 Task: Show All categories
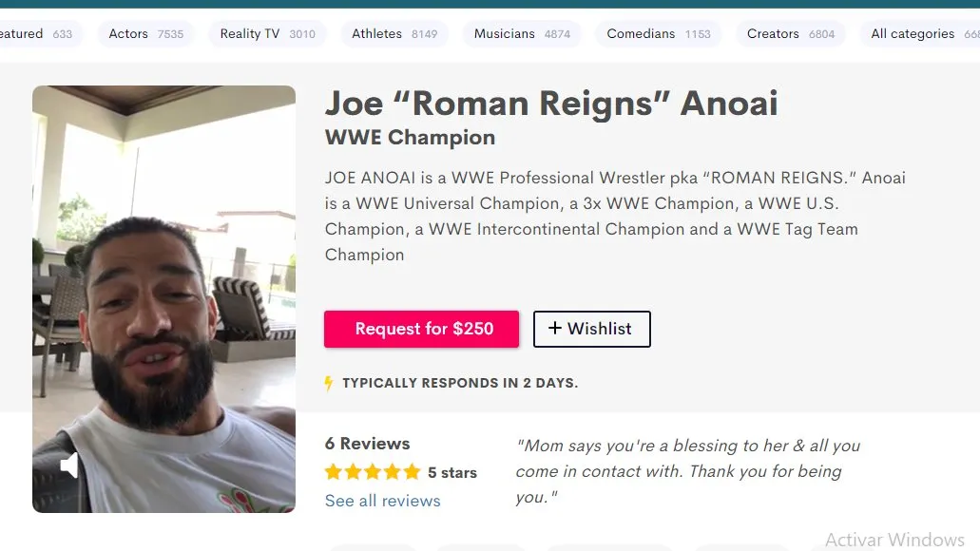click(x=917, y=34)
